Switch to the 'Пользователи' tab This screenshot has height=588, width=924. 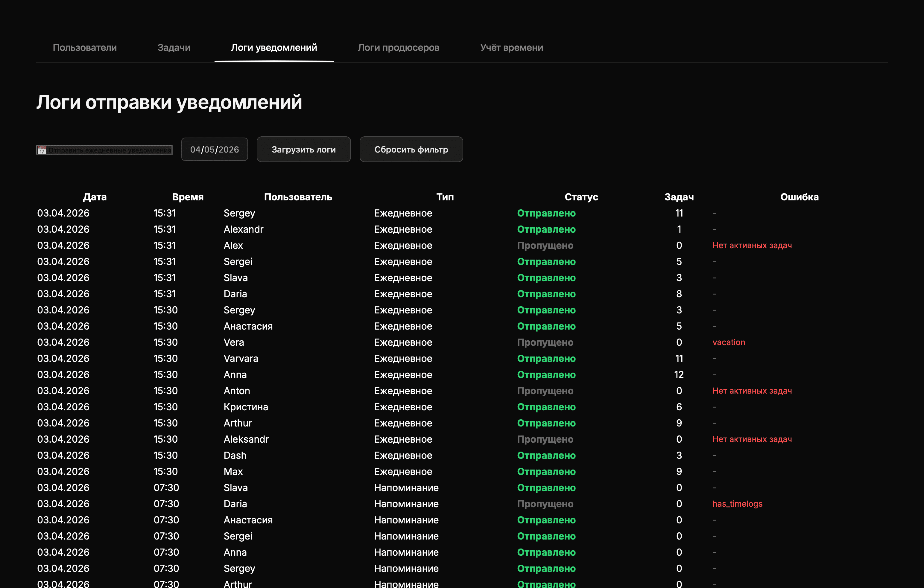coord(85,48)
